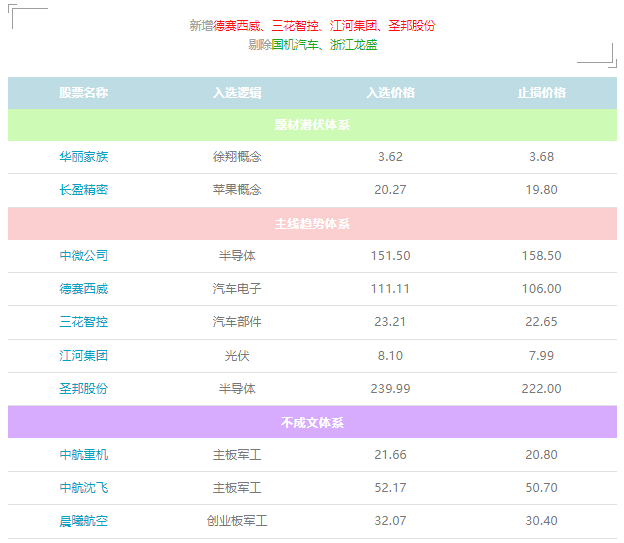The image size is (624, 543).
Task: Select the 徐翔概念 logic cell
Action: coord(237,156)
